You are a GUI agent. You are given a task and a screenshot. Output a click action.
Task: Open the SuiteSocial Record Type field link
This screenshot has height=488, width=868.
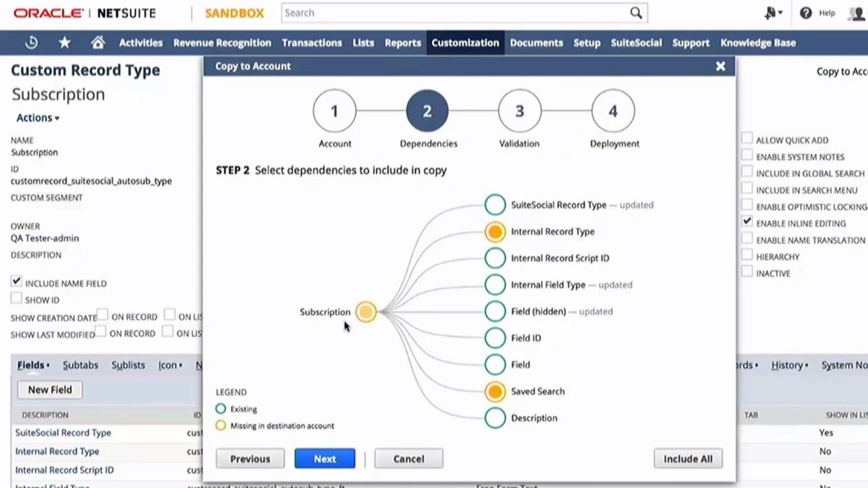tap(63, 432)
